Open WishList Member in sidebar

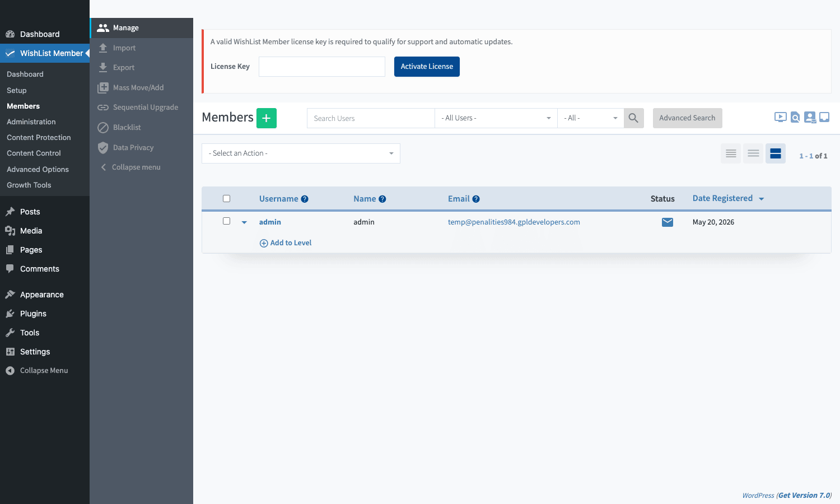[45, 53]
